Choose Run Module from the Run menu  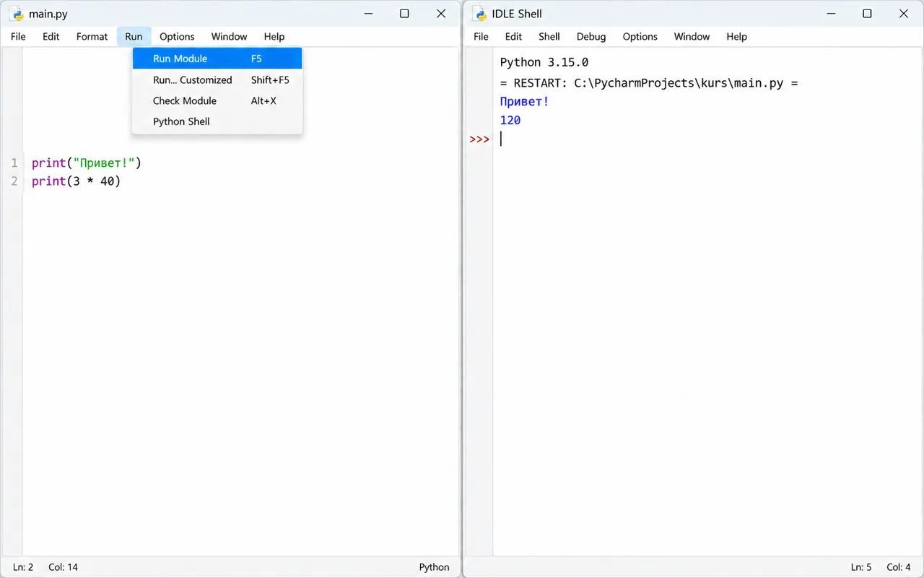[217, 59]
